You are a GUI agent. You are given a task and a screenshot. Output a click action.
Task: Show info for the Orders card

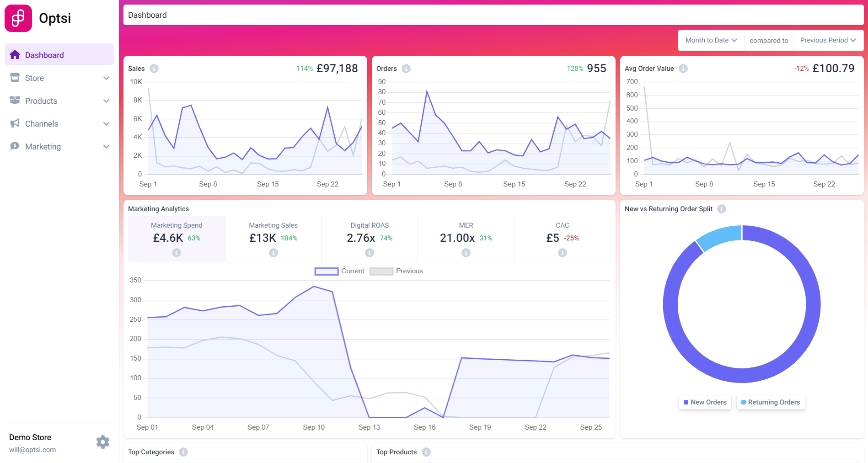(406, 69)
